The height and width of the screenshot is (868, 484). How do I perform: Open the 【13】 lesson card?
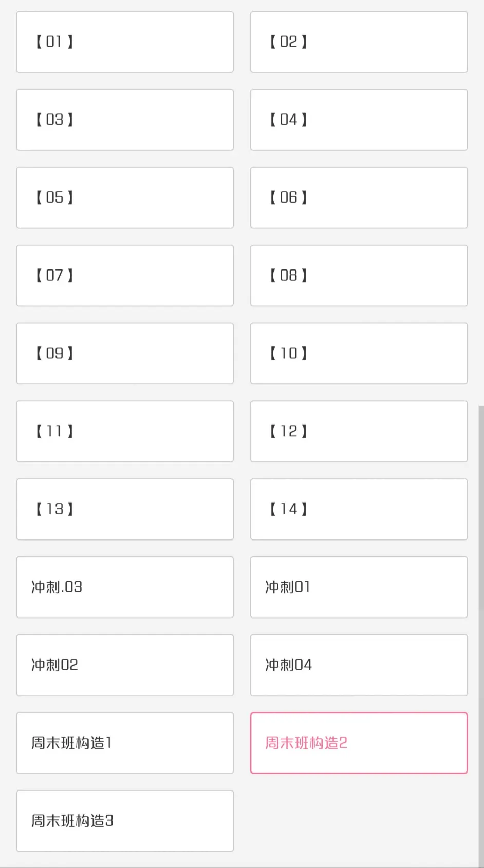coord(125,509)
